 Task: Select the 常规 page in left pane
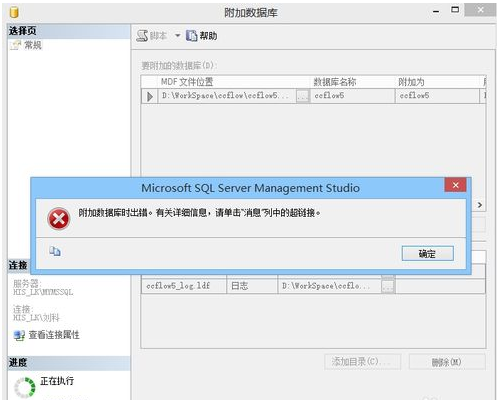pyautogui.click(x=26, y=45)
